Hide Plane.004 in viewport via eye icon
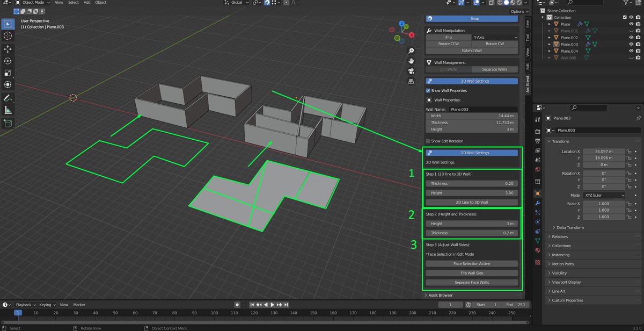 click(631, 51)
